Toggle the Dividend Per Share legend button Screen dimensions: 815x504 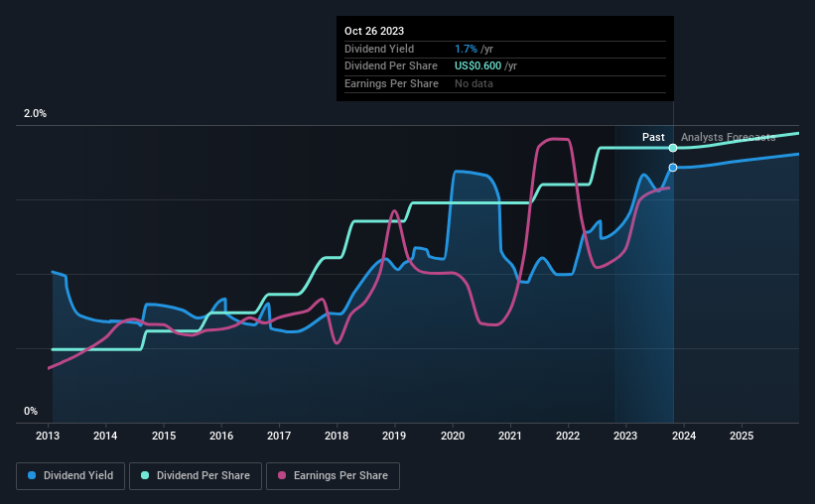point(196,476)
